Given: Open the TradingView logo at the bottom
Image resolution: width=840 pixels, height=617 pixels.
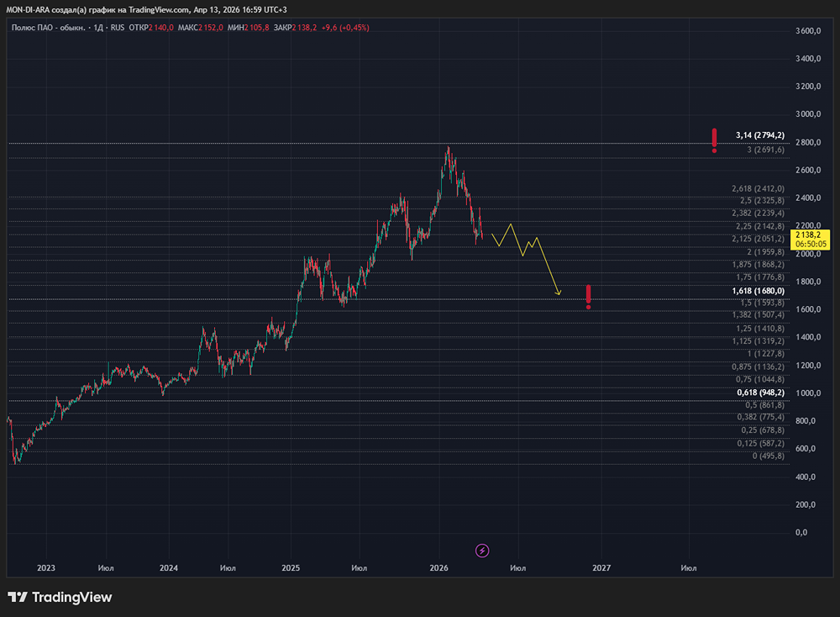Looking at the screenshot, I should (x=60, y=597).
